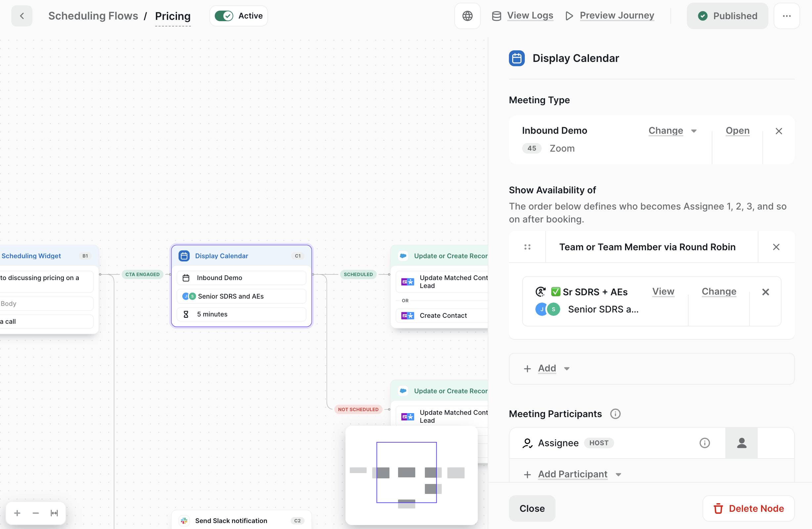Open the three-dots more options menu
This screenshot has width=812, height=529.
pyautogui.click(x=787, y=16)
